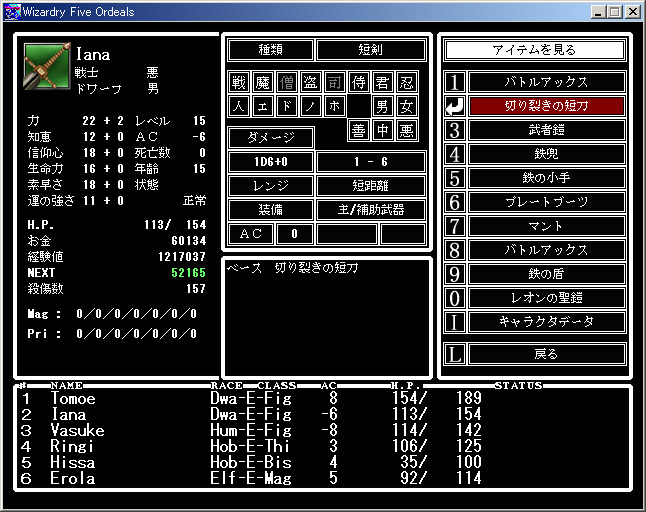Select party member row Ringi
Viewport: 646px width, 512px height.
coord(323,447)
